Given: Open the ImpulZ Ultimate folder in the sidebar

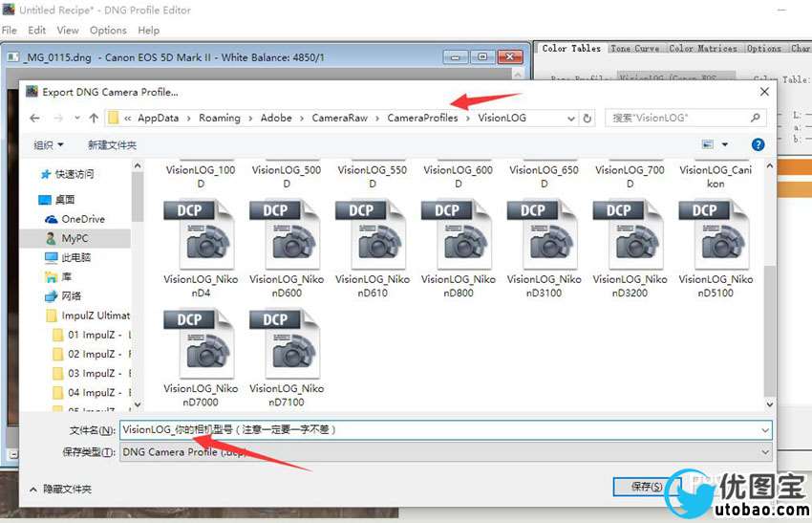Looking at the screenshot, I should tap(88, 316).
